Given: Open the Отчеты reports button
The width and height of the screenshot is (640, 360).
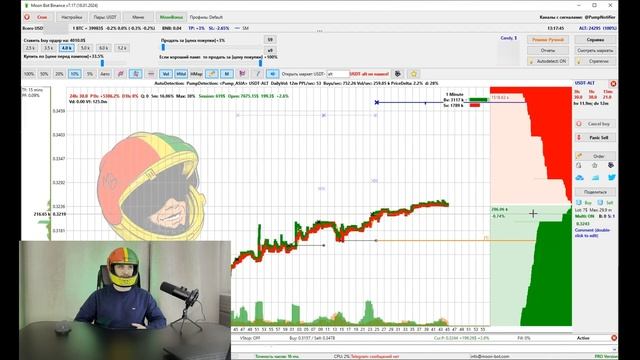Looking at the screenshot, I should pyautogui.click(x=548, y=50).
